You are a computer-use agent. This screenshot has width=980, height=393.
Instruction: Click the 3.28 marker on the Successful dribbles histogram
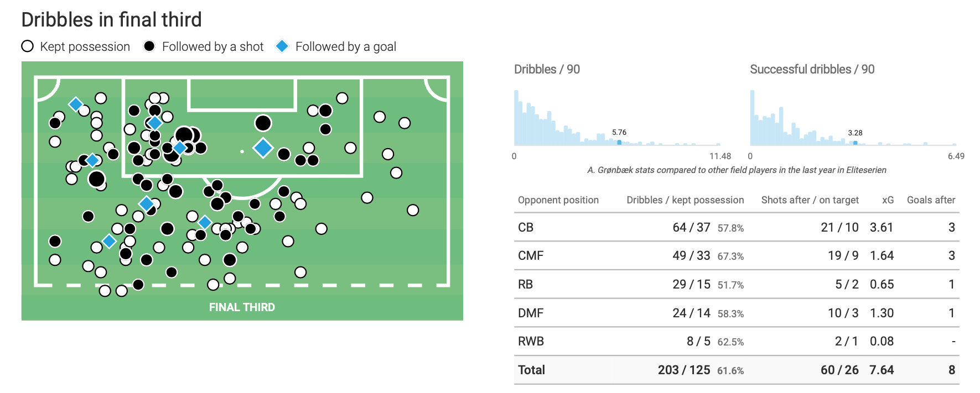click(855, 143)
